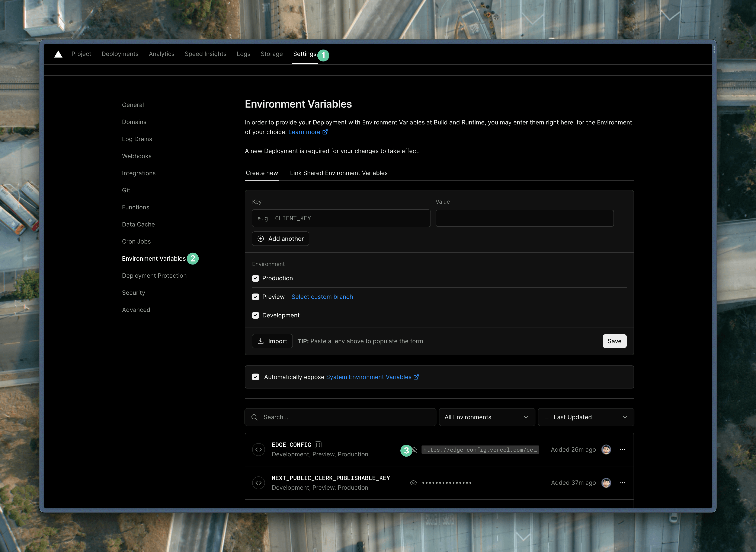Switch to the Link Shared Environment Variables tab

[x=339, y=173]
